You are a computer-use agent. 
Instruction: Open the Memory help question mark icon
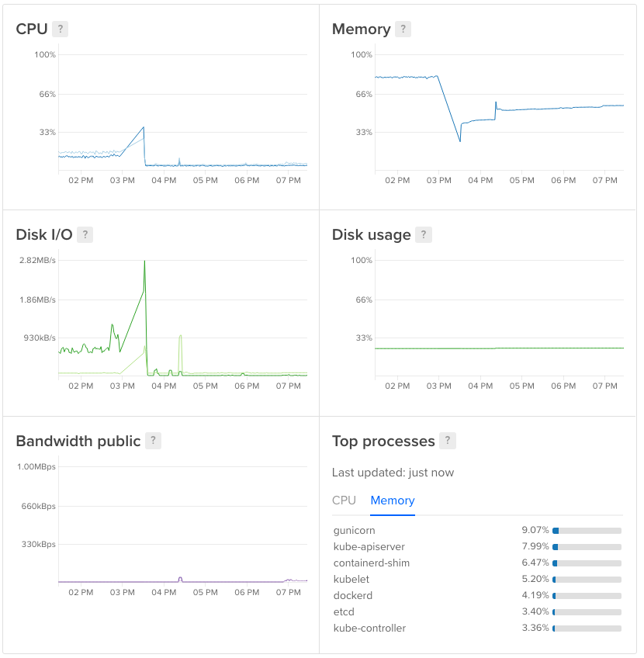pos(403,29)
